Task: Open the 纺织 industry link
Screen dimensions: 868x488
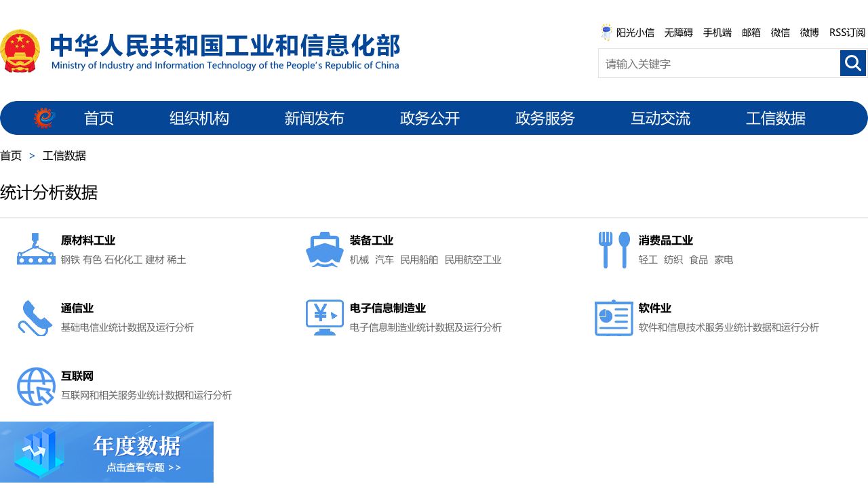Action: [x=673, y=260]
